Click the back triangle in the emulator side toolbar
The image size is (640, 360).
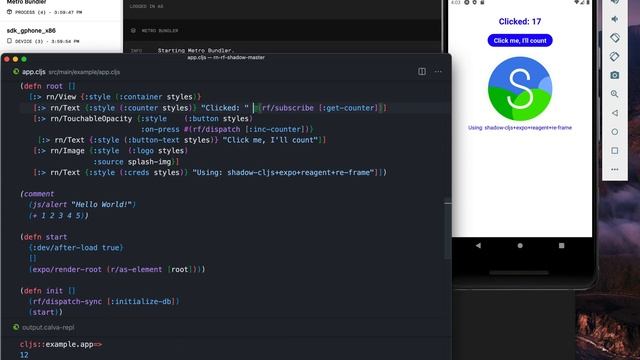pos(615,113)
